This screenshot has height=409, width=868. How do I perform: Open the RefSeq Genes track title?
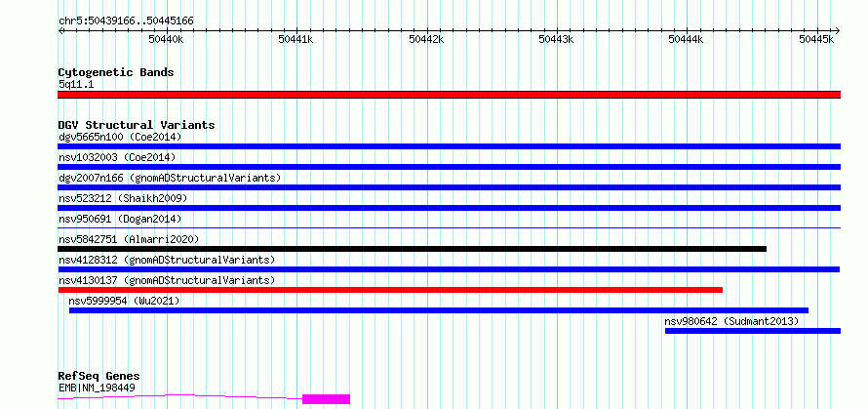point(99,377)
